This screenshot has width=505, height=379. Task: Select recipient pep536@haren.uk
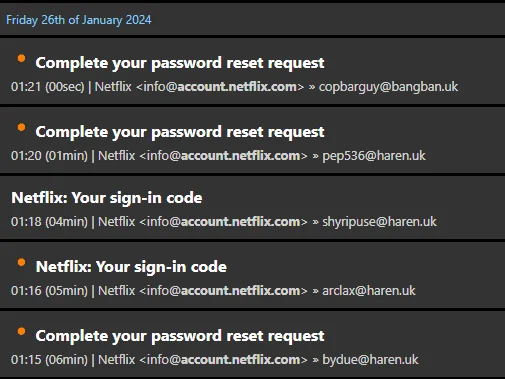click(374, 156)
